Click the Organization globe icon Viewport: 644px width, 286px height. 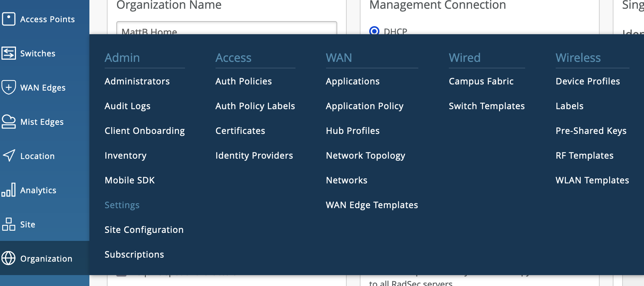tap(9, 258)
